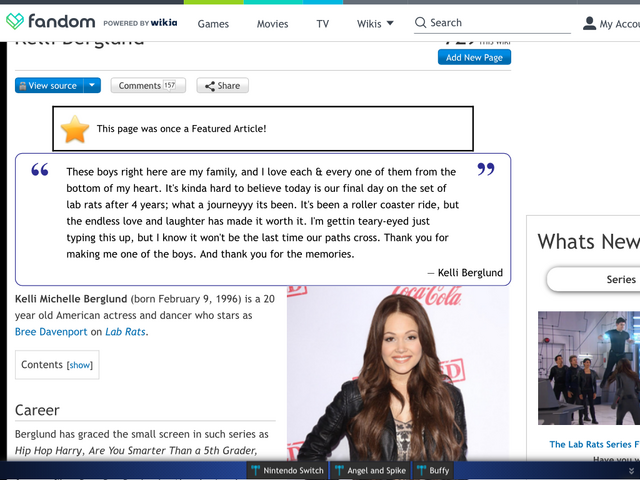
Task: Click the Fandom heart logo
Action: coord(15,21)
